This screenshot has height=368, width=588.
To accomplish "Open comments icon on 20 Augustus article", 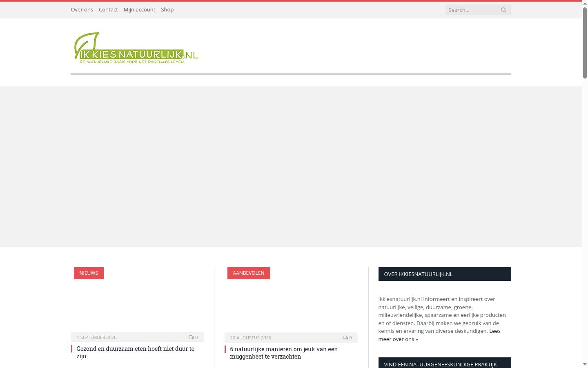I will pos(347,338).
